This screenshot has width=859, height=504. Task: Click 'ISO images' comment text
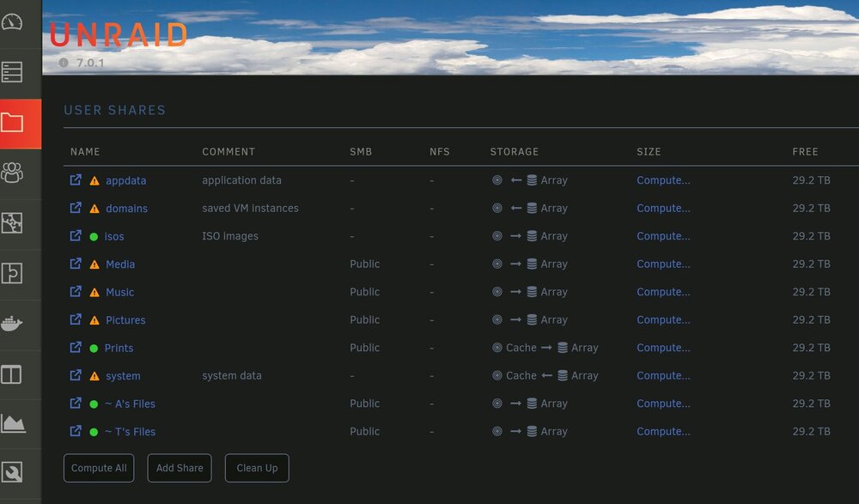[230, 236]
